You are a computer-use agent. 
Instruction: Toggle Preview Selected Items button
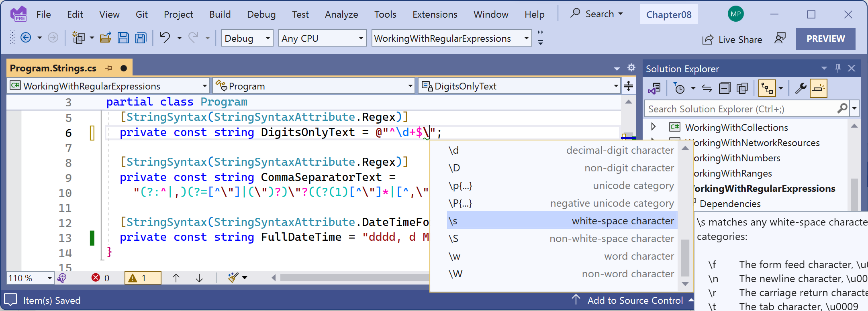tap(818, 88)
